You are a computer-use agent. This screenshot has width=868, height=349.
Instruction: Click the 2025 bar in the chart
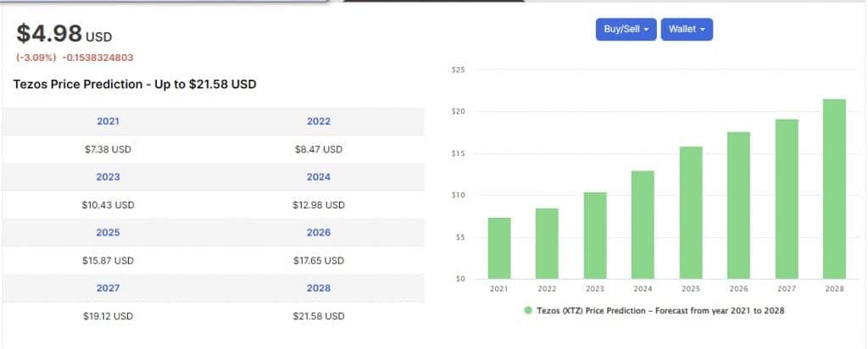(x=691, y=213)
